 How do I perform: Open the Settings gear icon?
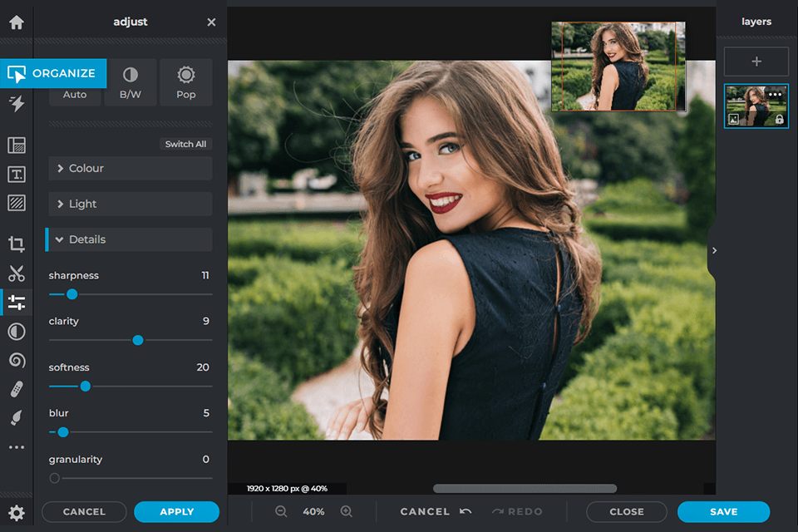17,513
